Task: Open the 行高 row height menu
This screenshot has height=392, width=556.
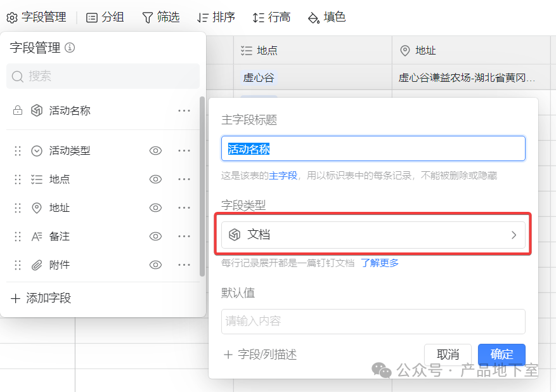Action: pyautogui.click(x=271, y=17)
